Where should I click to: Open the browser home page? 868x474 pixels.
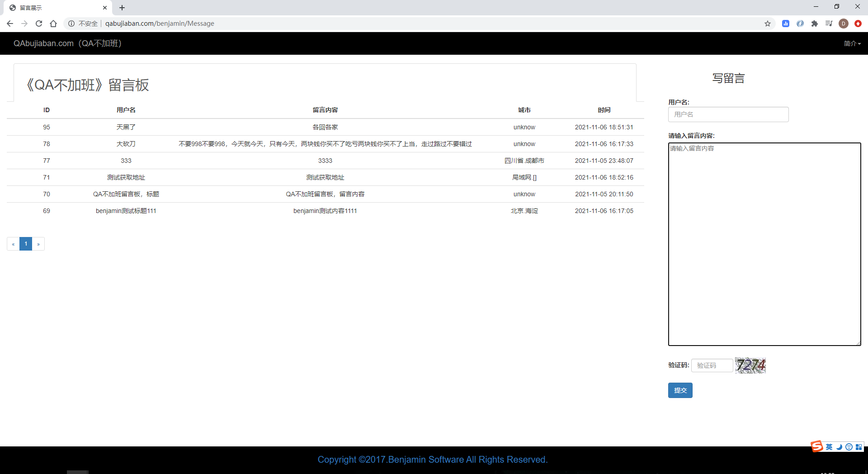(x=53, y=24)
